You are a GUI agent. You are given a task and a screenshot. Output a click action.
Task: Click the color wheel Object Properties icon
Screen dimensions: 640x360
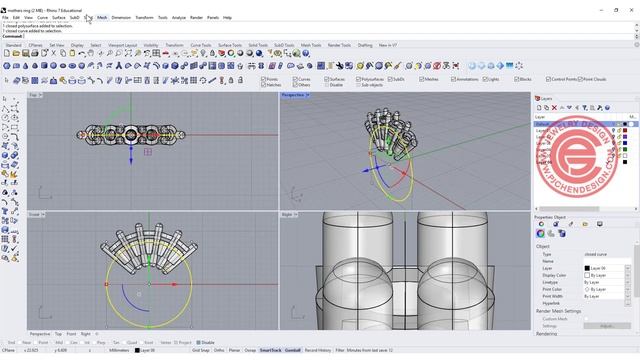click(x=231, y=53)
